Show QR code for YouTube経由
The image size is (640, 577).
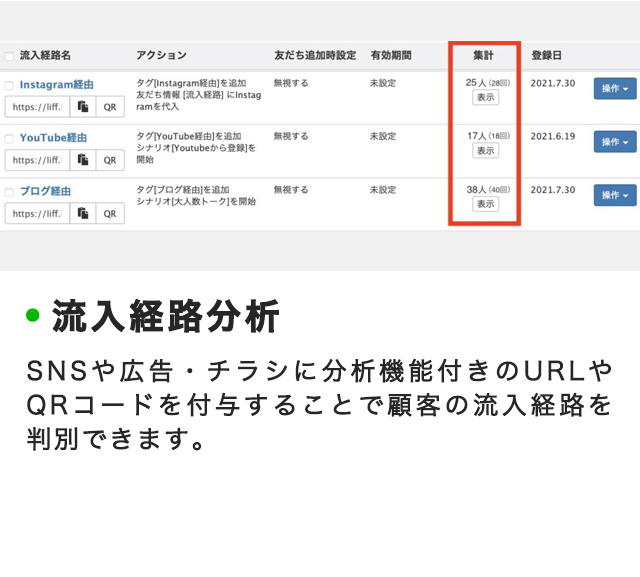(x=110, y=160)
